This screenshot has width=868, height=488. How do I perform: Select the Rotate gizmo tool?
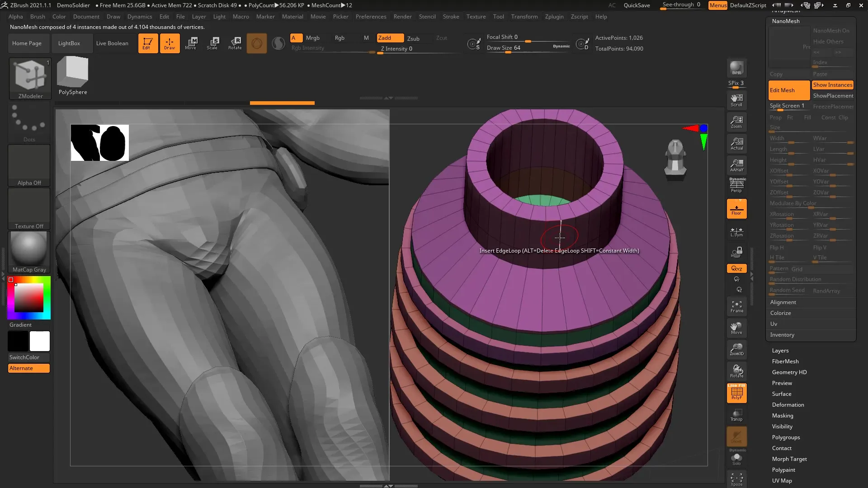click(x=235, y=43)
